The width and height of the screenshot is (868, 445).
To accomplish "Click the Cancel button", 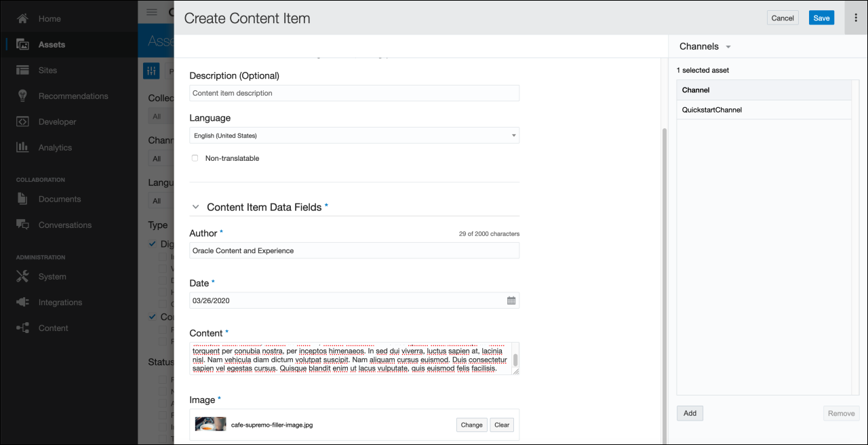I will tap(783, 18).
